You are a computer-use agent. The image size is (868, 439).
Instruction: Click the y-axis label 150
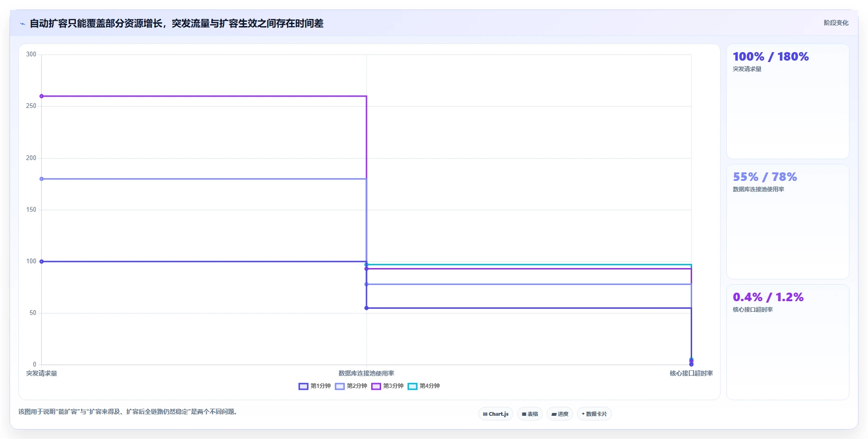coord(31,209)
